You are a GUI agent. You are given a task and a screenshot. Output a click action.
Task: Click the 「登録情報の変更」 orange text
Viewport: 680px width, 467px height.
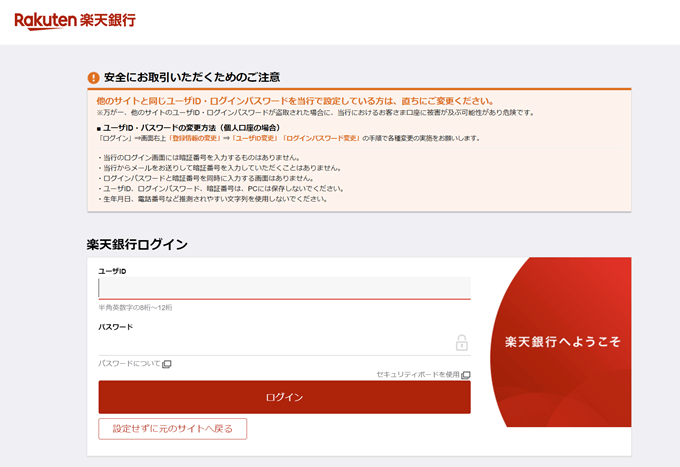tap(195, 138)
